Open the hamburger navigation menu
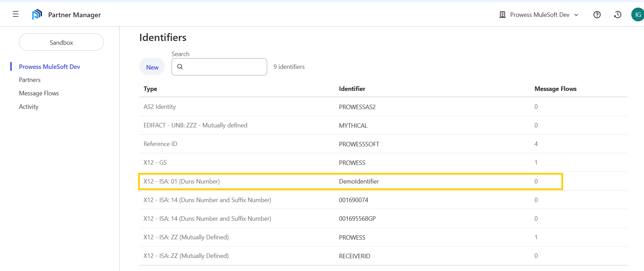This screenshot has height=271, width=644. tap(15, 14)
